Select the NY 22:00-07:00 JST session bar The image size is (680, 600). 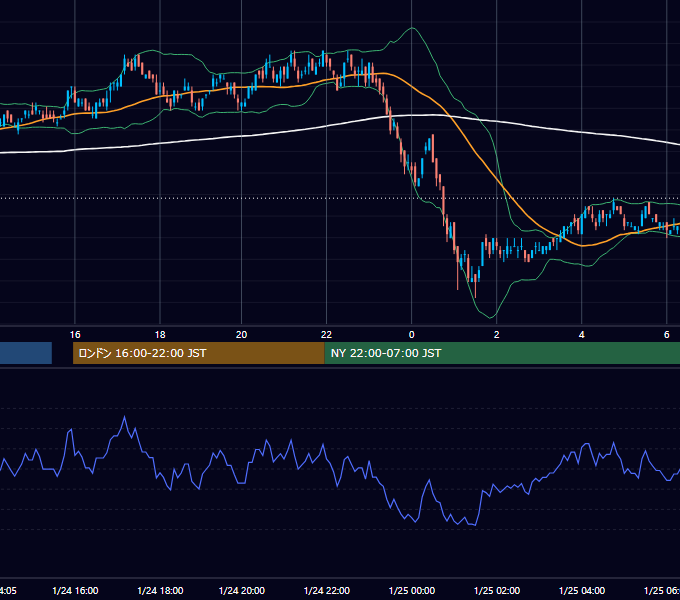(x=502, y=353)
